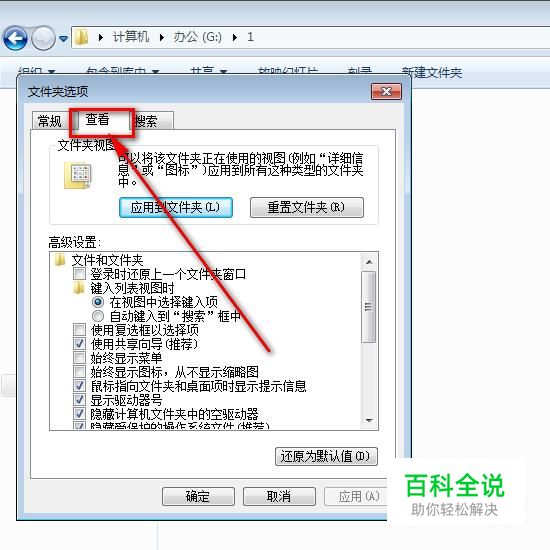
Task: Enable 使用复选框以选择项 checkbox
Action: click(x=79, y=330)
